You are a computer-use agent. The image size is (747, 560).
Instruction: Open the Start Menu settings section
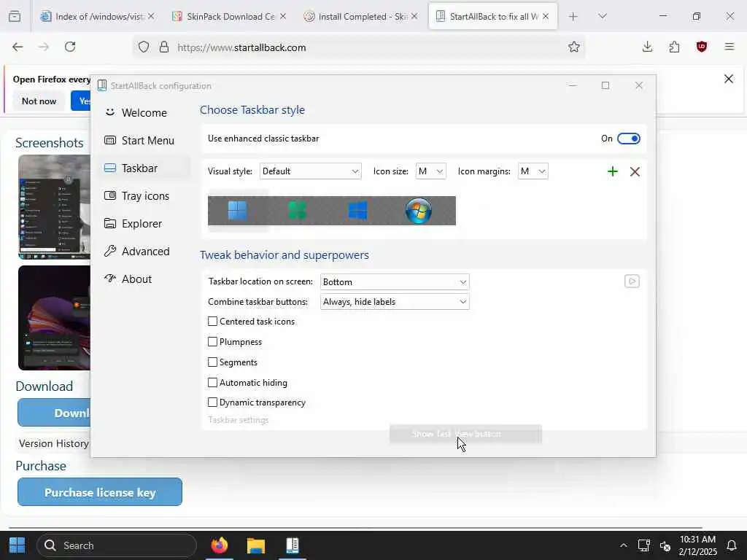coord(143,141)
